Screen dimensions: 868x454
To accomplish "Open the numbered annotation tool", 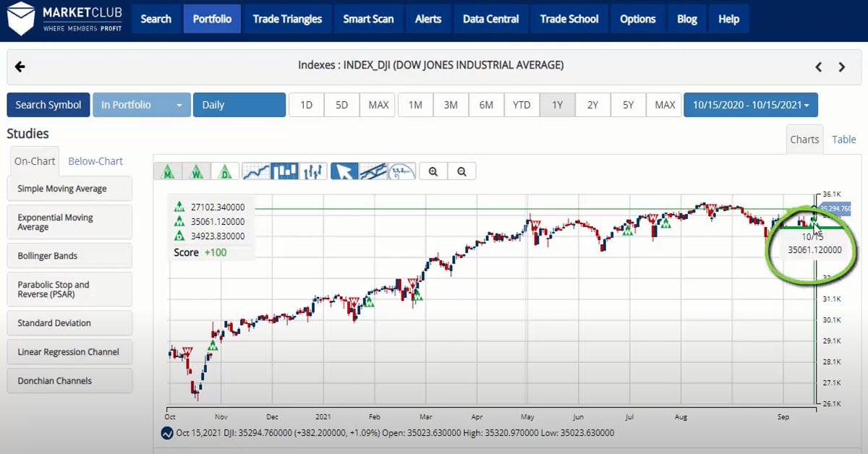I will (402, 171).
